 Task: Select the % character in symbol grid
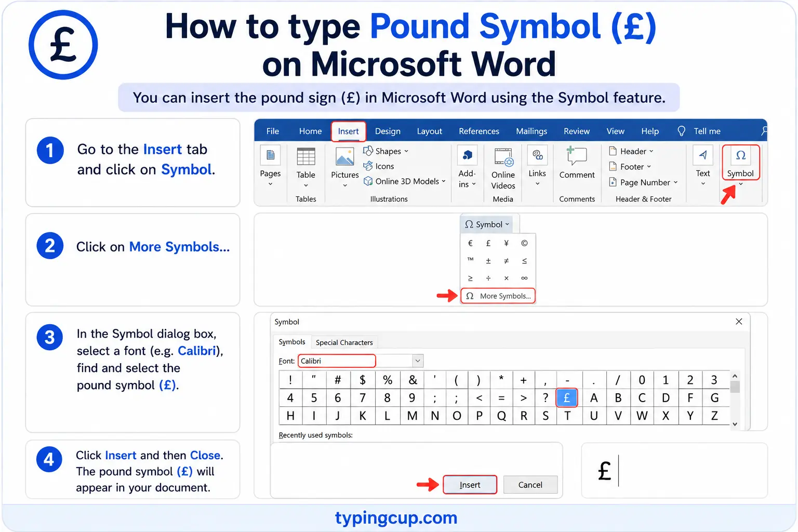388,380
